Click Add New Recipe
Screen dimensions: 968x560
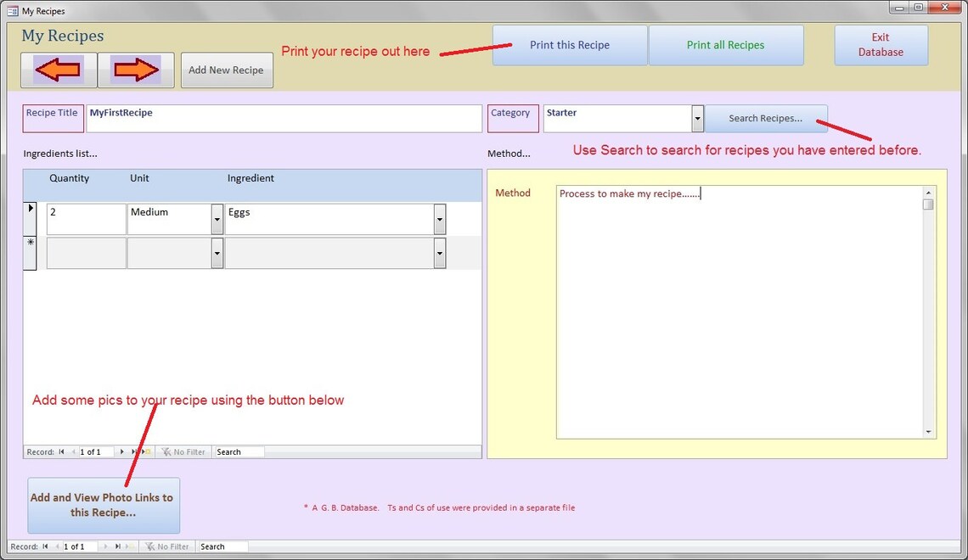(226, 70)
